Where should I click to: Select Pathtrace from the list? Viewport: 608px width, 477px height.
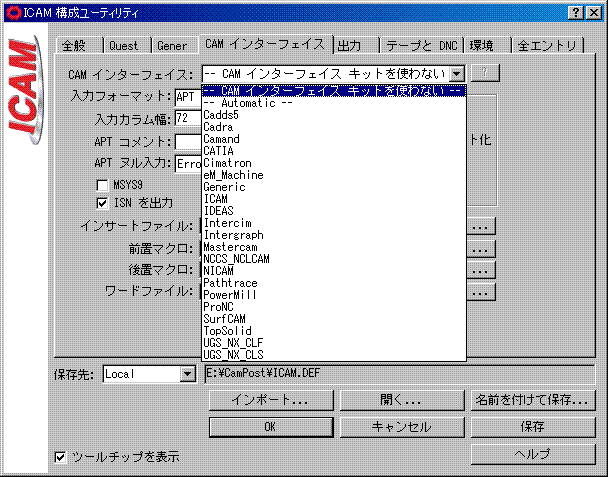(334, 283)
